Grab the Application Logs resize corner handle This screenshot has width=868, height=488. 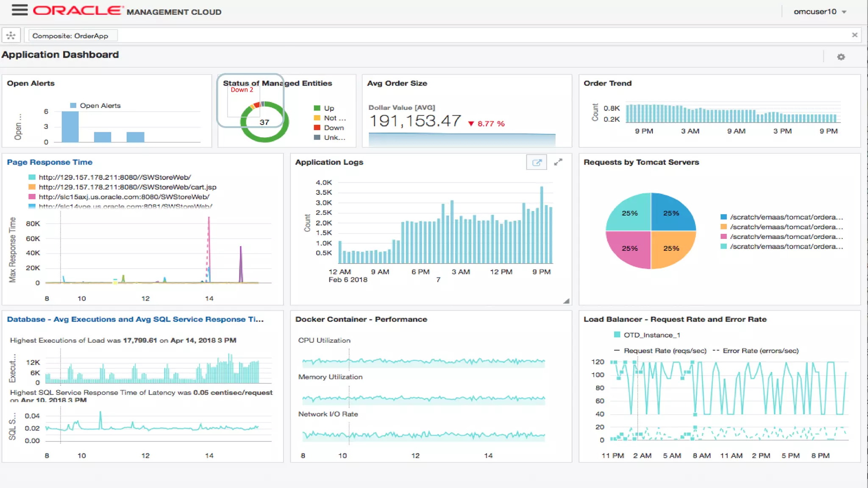[x=566, y=301]
